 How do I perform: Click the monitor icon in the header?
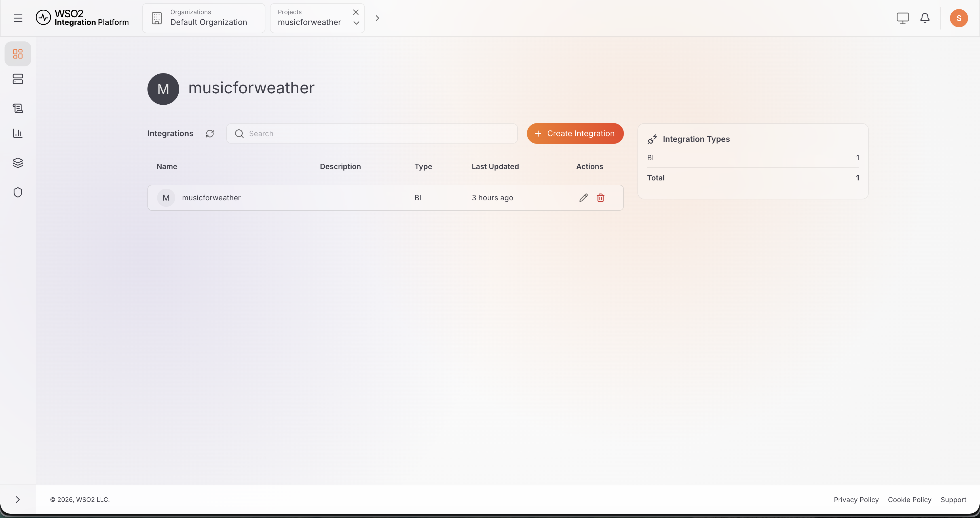coord(902,18)
